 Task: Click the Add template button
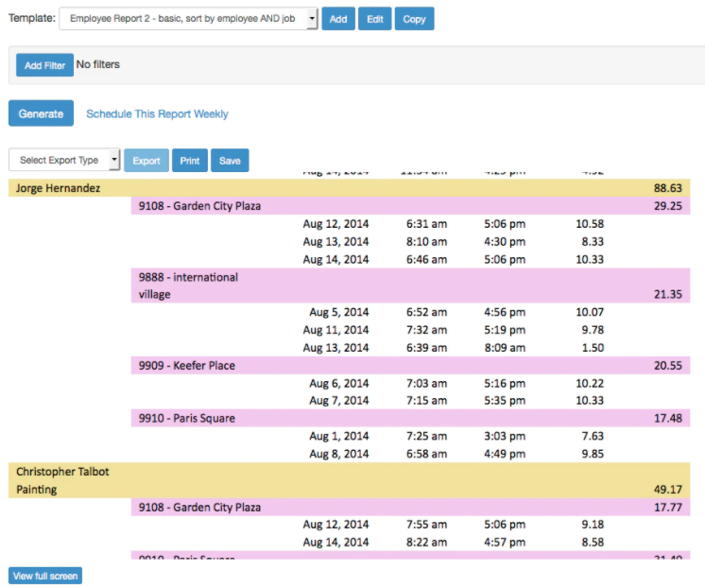click(x=337, y=19)
